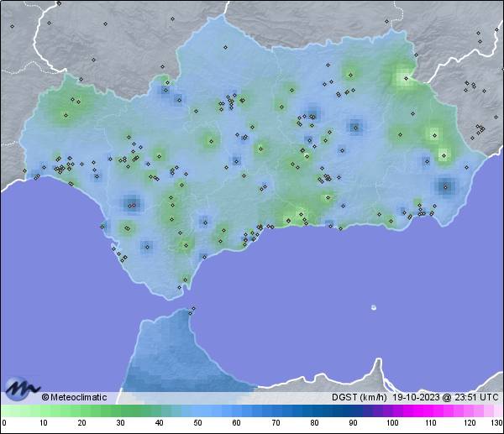Click the "110" scale label
The image size is (504, 434).
[x=431, y=422]
